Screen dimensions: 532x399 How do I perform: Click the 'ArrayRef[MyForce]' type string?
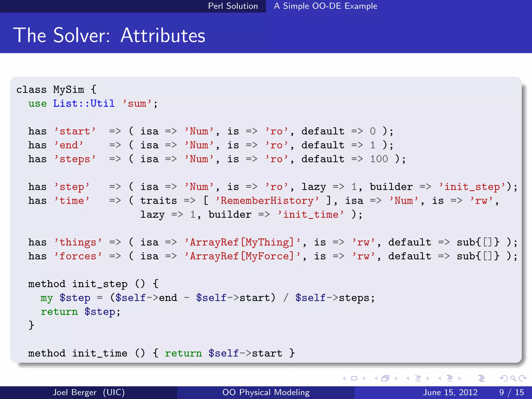point(242,256)
